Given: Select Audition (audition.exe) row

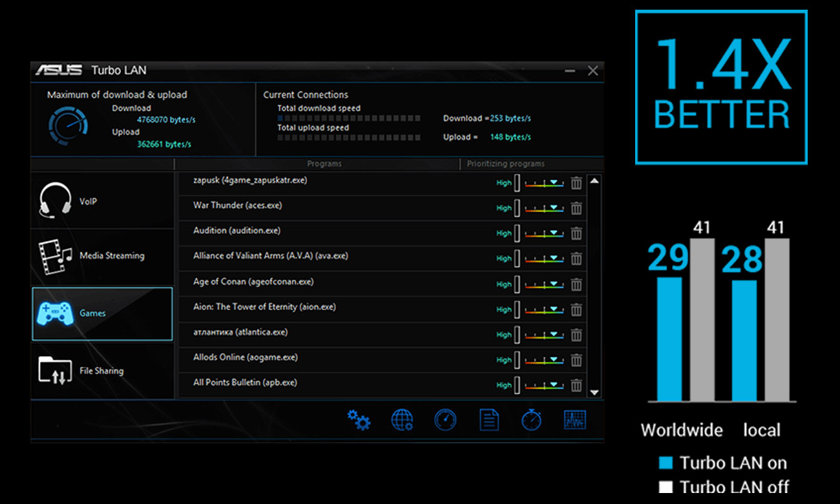Looking at the screenshot, I should [381, 234].
